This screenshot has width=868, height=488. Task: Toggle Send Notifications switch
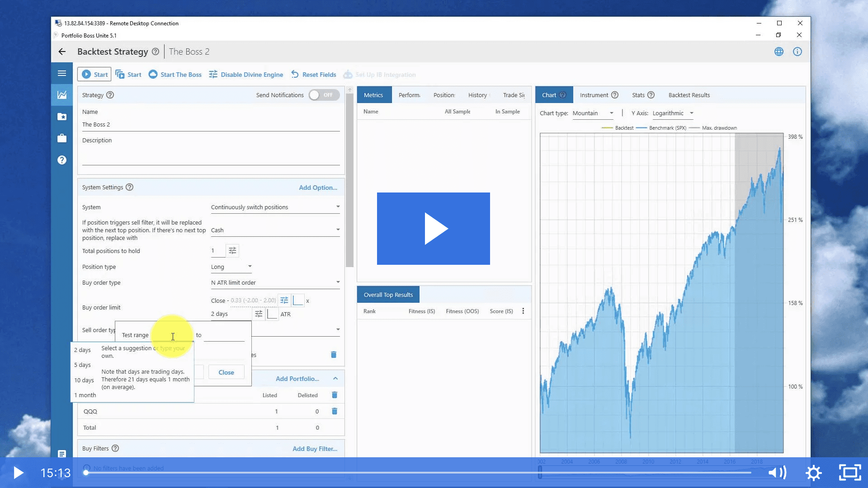click(324, 95)
